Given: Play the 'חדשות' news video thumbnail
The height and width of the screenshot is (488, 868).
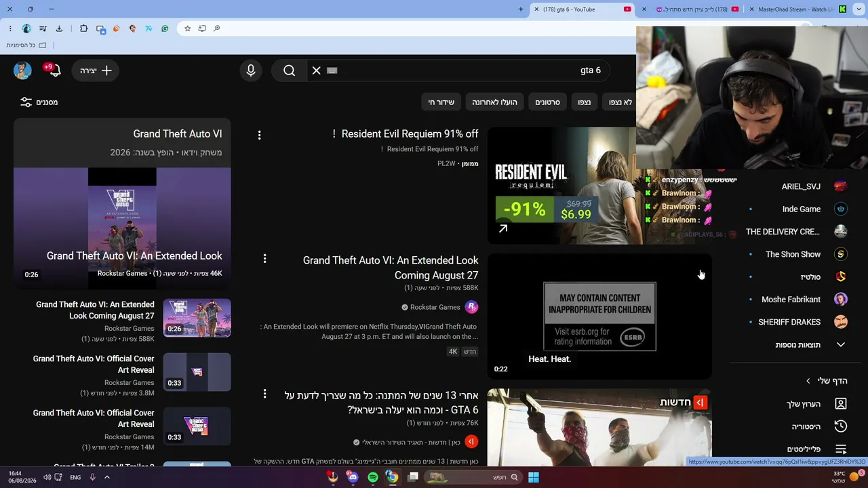Looking at the screenshot, I should coord(599,427).
